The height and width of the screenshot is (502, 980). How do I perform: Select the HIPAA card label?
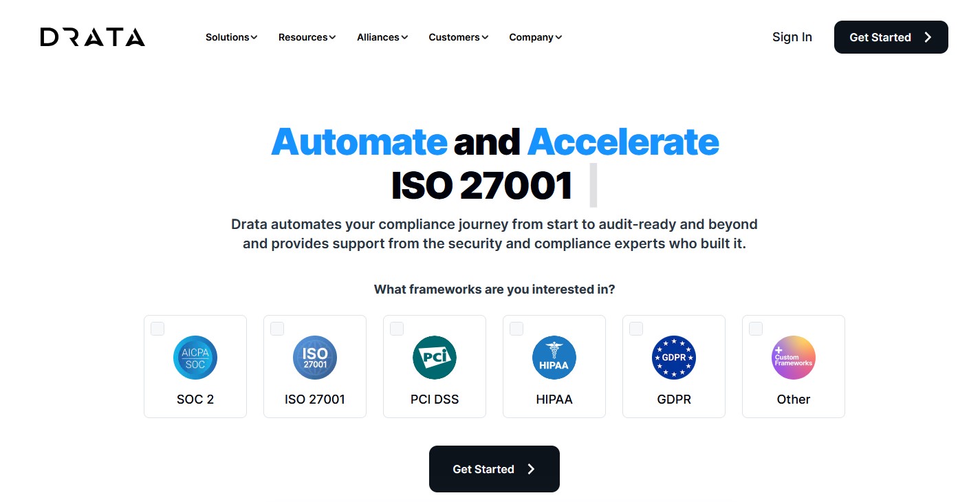click(554, 400)
